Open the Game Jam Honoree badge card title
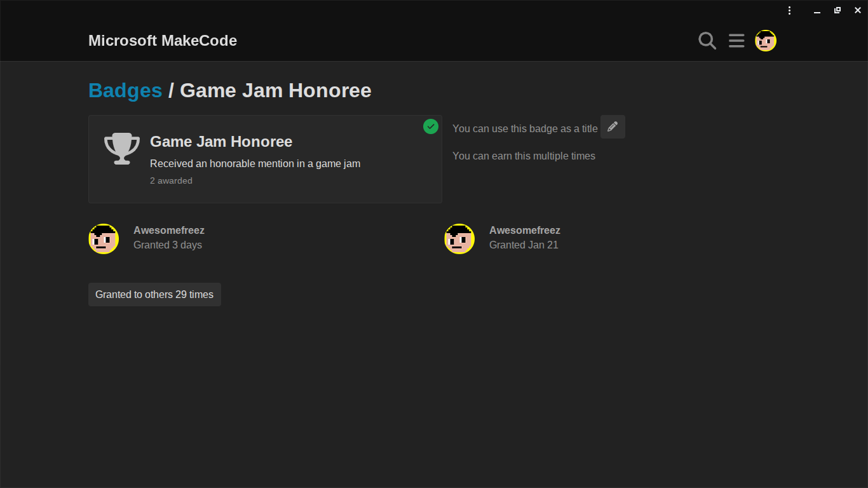This screenshot has height=488, width=868. [x=221, y=141]
